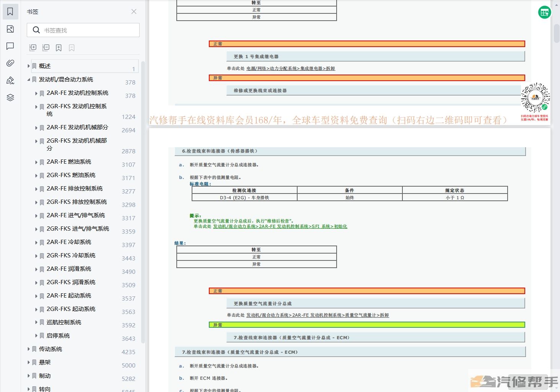Open the layers panel icon
Image resolution: width=560 pixels, height=392 pixels.
(x=10, y=98)
